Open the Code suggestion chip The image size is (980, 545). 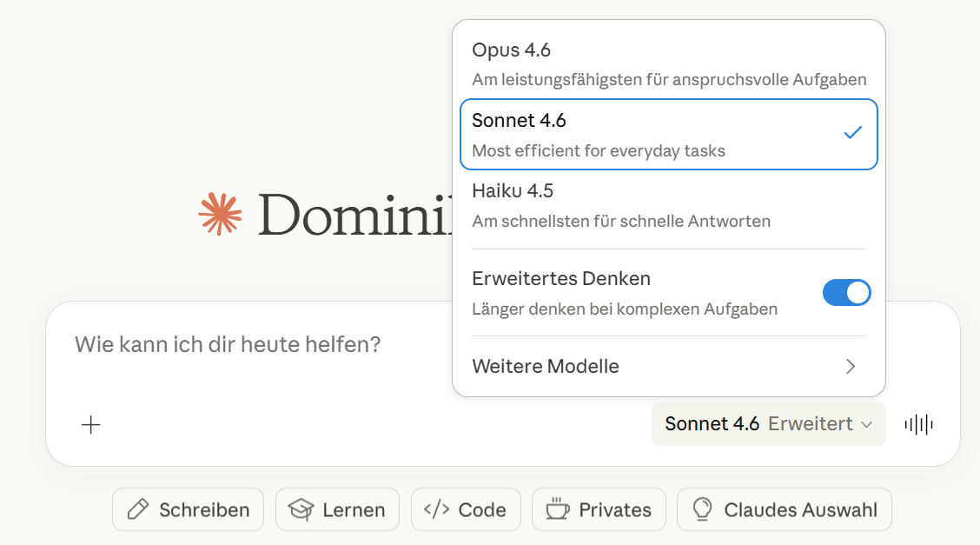point(466,510)
